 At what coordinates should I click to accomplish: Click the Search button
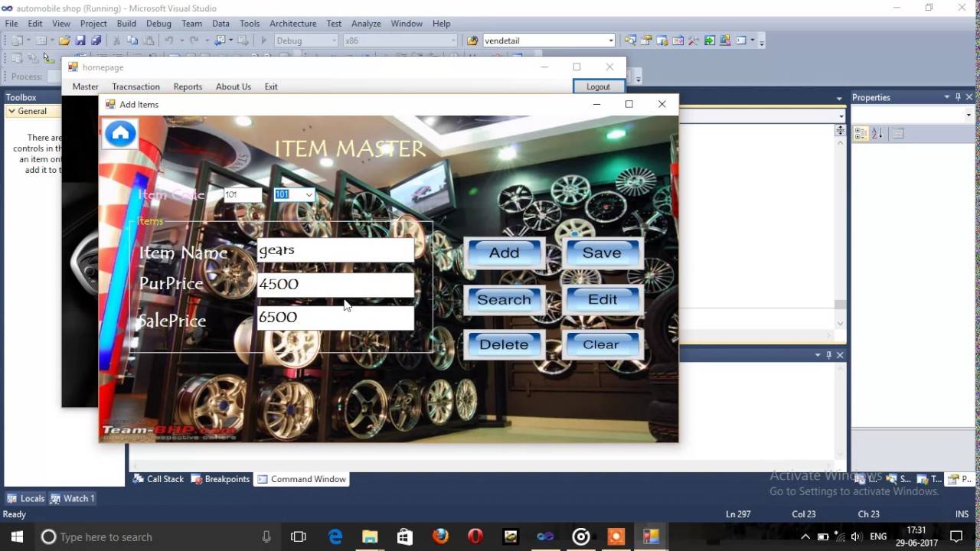pyautogui.click(x=504, y=300)
